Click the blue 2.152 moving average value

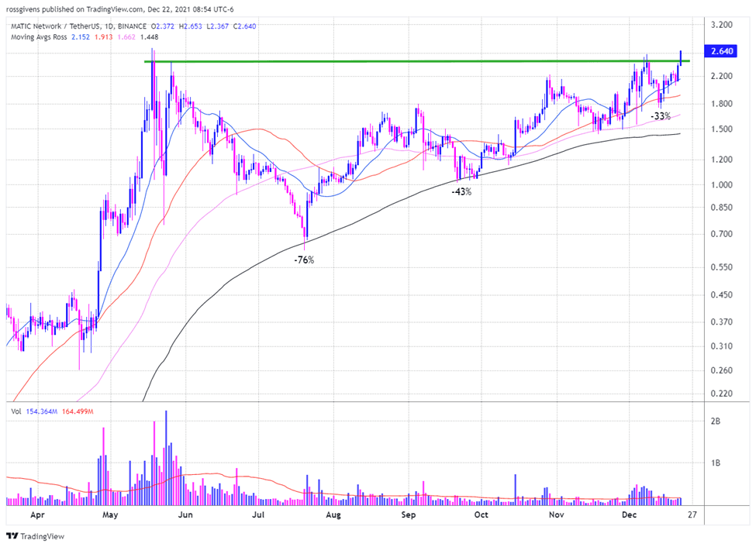(x=81, y=37)
